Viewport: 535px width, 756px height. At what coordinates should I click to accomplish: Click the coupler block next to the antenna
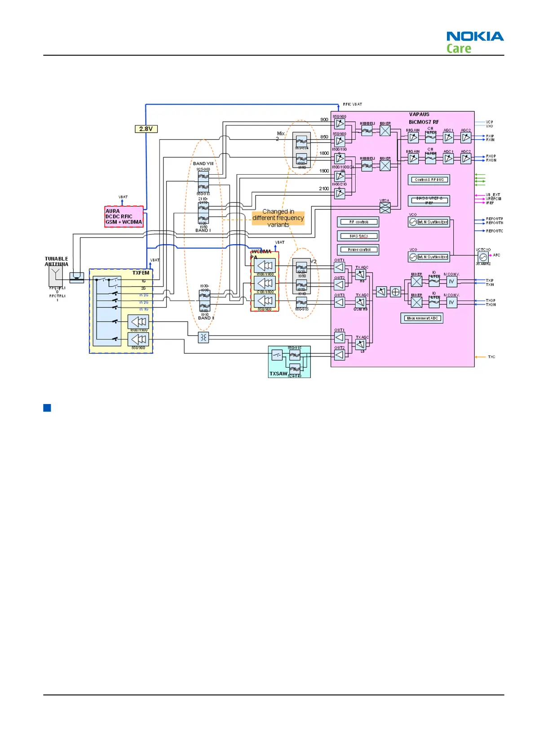coord(77,278)
